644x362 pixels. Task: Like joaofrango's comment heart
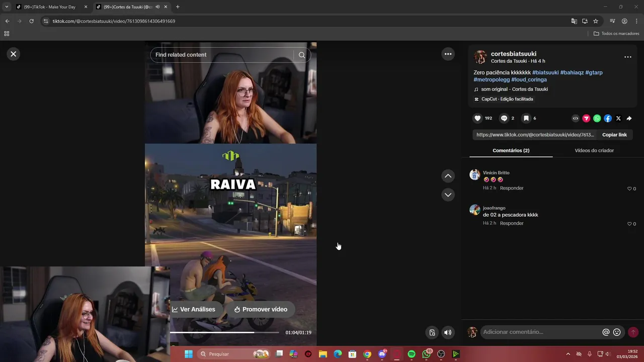pos(629,224)
